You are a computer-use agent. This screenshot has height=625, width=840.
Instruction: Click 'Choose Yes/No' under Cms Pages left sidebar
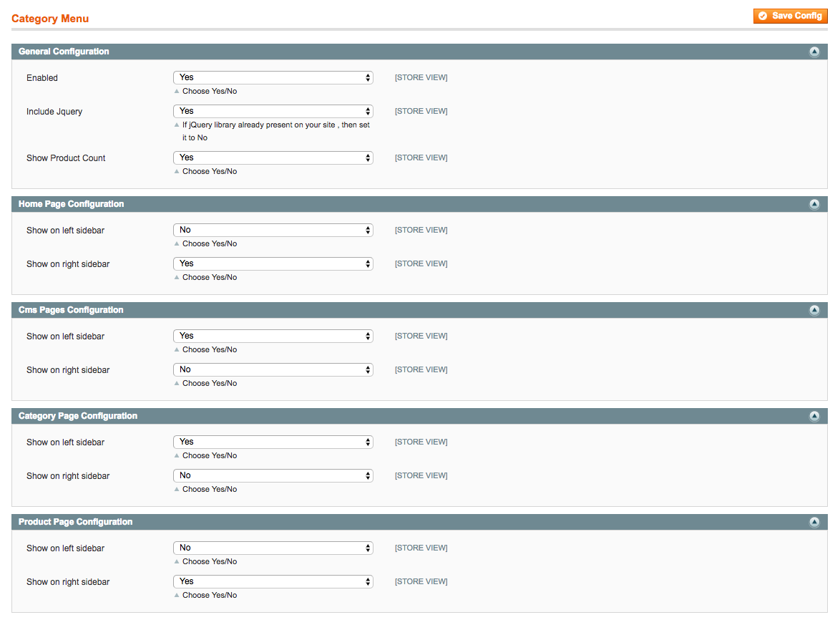click(x=210, y=351)
